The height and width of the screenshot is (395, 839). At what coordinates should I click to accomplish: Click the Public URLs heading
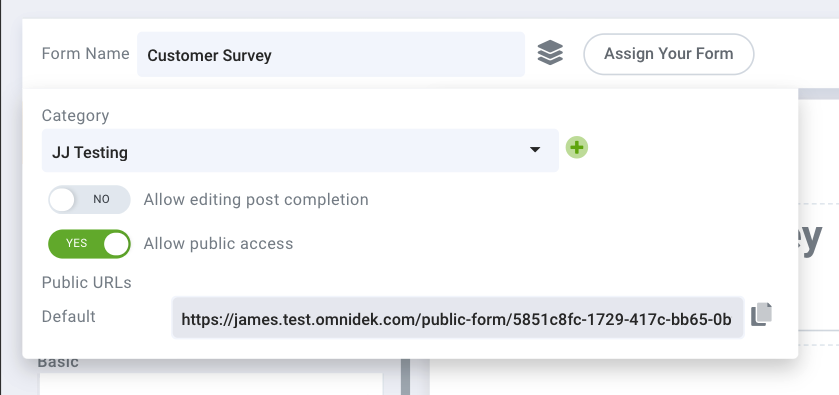[87, 283]
